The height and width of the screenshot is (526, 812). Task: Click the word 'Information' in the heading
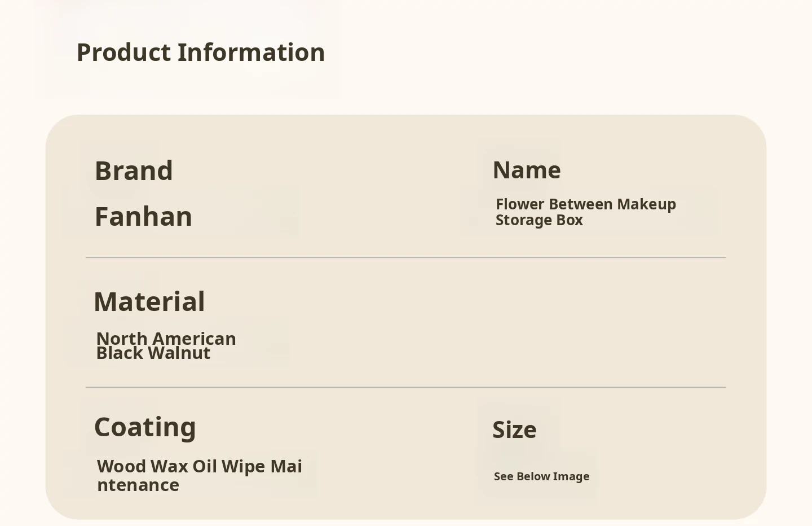tap(251, 52)
